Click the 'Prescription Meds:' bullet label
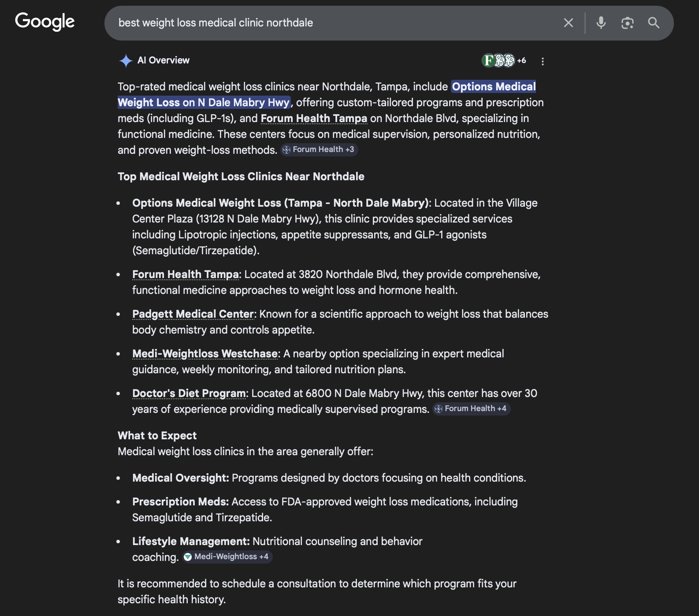The image size is (699, 616). pos(181,502)
